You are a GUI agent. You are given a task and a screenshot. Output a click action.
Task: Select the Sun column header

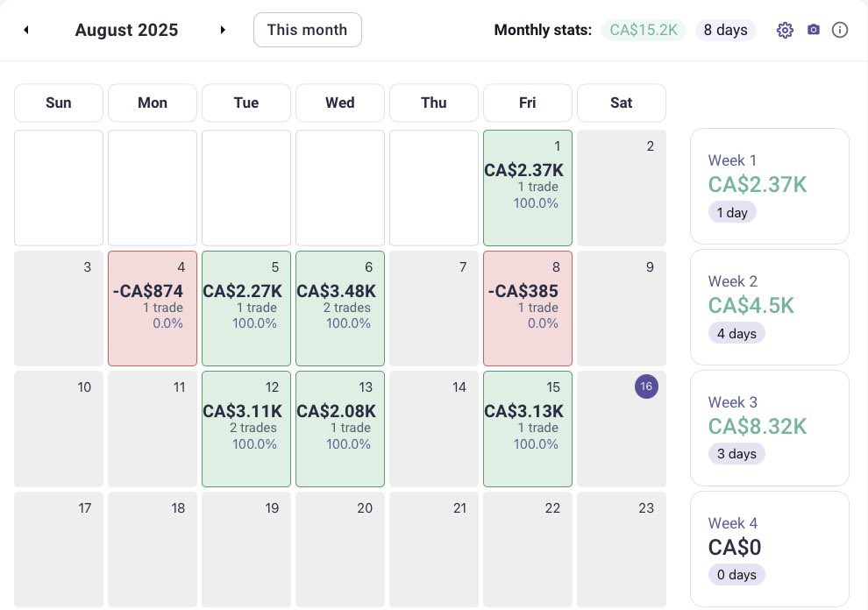coord(58,103)
